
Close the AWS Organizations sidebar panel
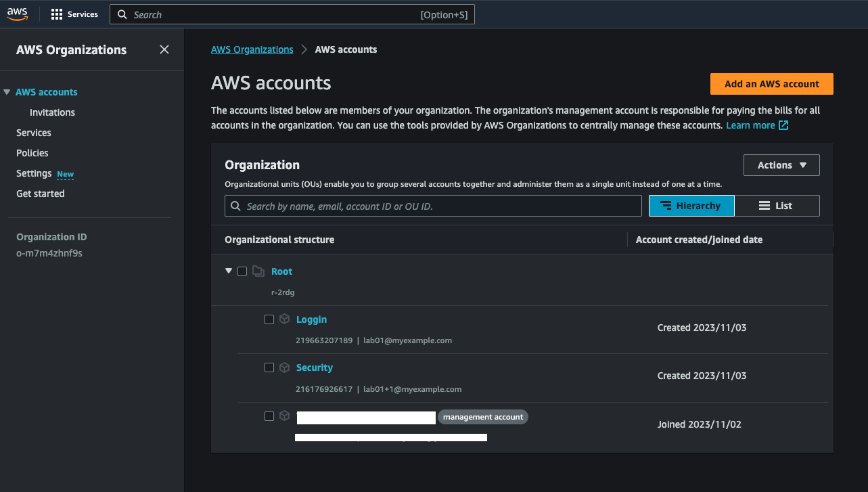tap(164, 49)
